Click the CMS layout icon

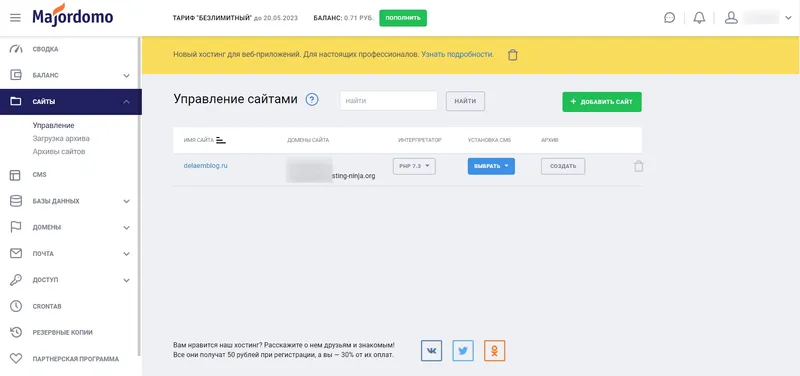(16, 175)
